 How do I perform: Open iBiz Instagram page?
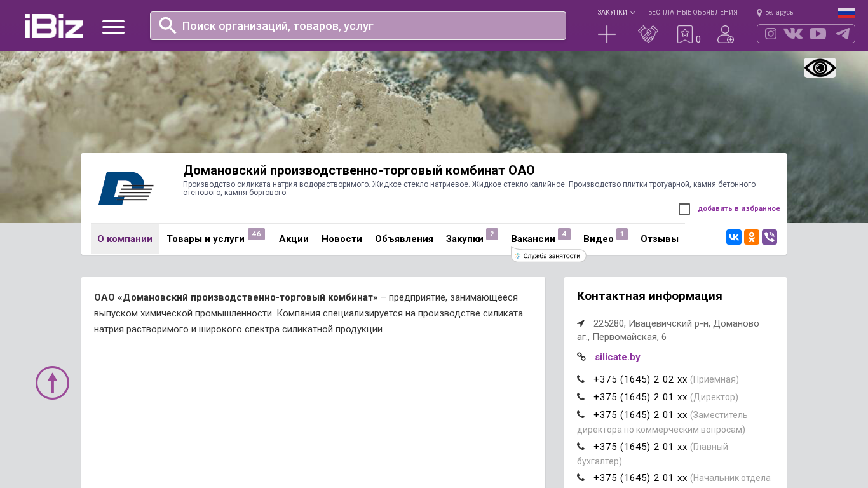(x=771, y=34)
